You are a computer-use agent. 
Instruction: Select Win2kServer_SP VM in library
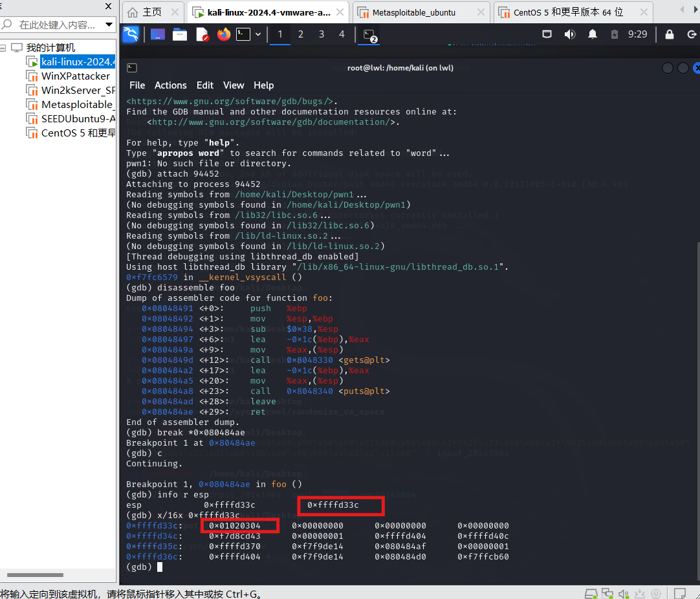78,90
